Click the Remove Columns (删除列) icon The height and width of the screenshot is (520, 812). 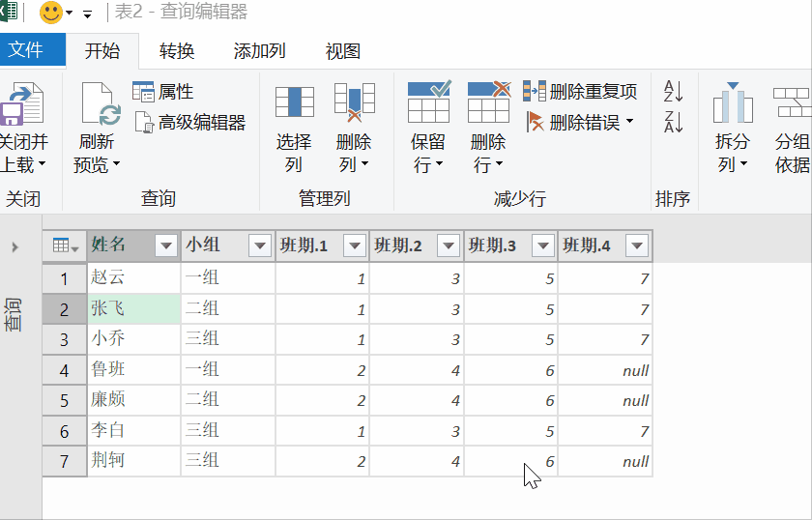pos(354,102)
